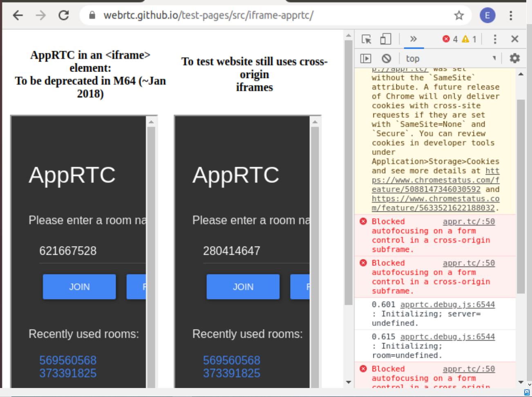532x397 pixels.
Task: Toggle the DevTools device toolbar
Action: (x=385, y=39)
